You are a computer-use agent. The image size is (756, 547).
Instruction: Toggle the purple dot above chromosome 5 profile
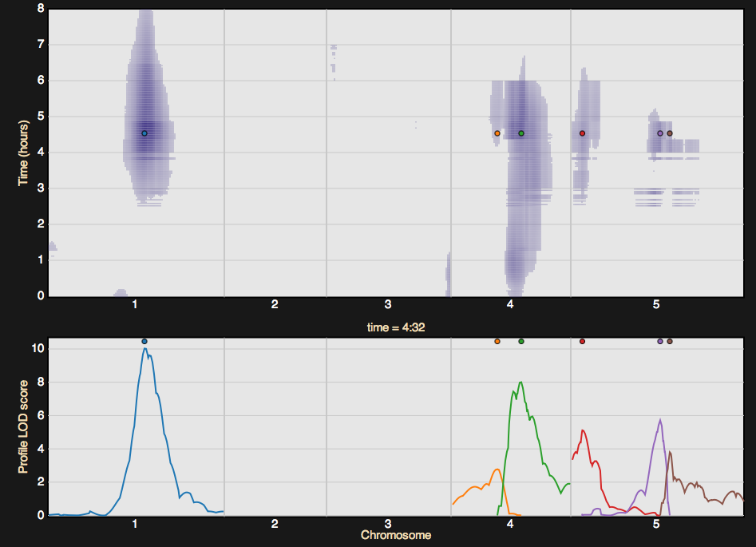point(659,342)
